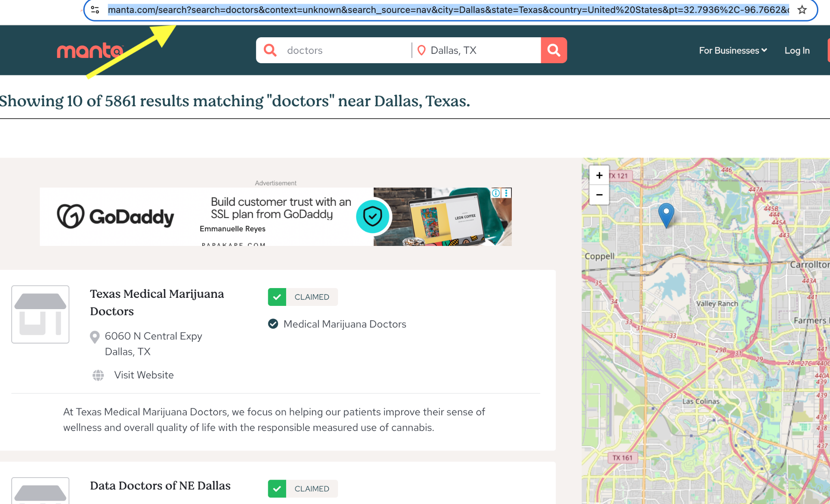Click 'Build customer trust' ad headline

tap(281, 208)
